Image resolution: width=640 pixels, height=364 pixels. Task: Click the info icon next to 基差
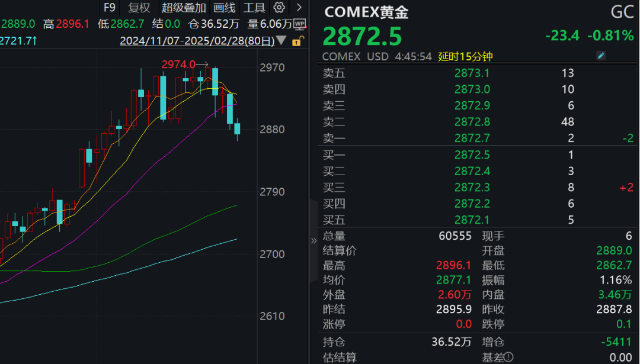coord(508,357)
